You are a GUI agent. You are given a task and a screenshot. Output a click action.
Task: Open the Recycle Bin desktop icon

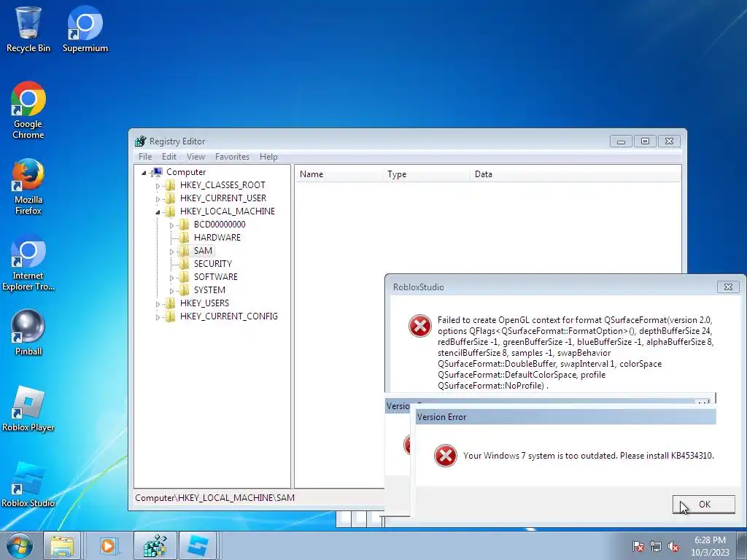(x=28, y=29)
